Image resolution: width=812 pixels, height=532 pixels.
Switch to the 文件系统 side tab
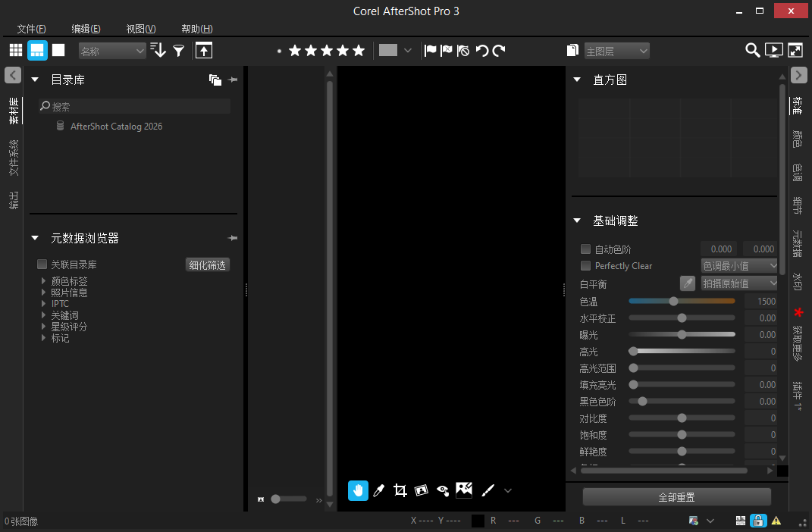(x=14, y=158)
